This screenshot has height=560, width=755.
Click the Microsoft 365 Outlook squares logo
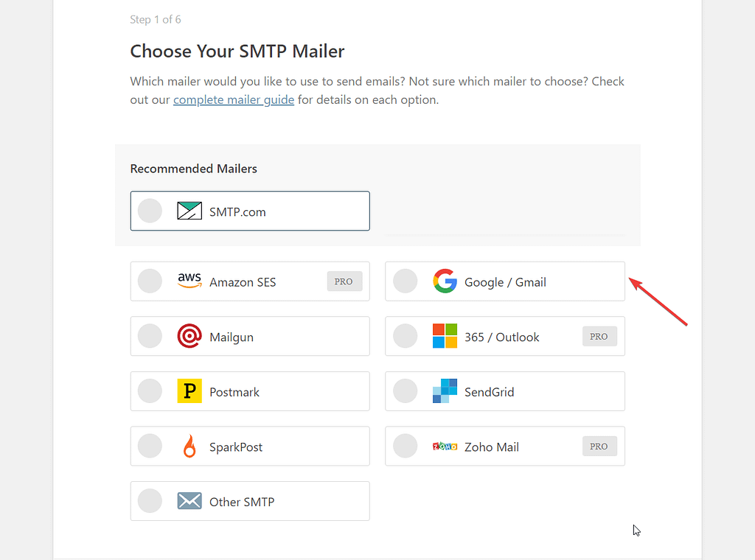tap(445, 336)
